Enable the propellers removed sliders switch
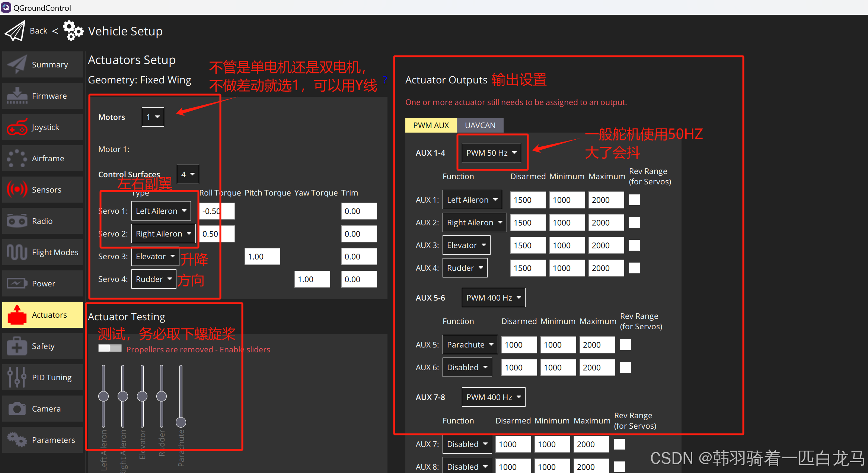The height and width of the screenshot is (473, 868). click(x=110, y=348)
